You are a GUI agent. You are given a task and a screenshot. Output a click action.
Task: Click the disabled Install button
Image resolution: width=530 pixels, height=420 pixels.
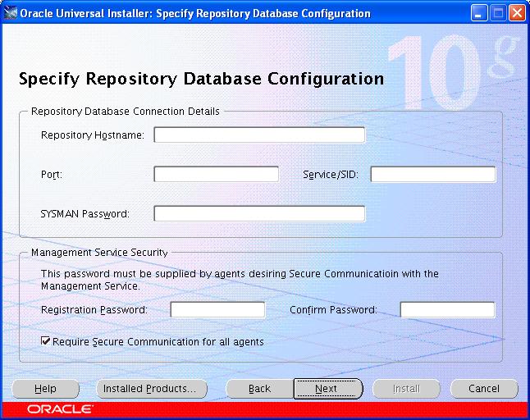406,389
